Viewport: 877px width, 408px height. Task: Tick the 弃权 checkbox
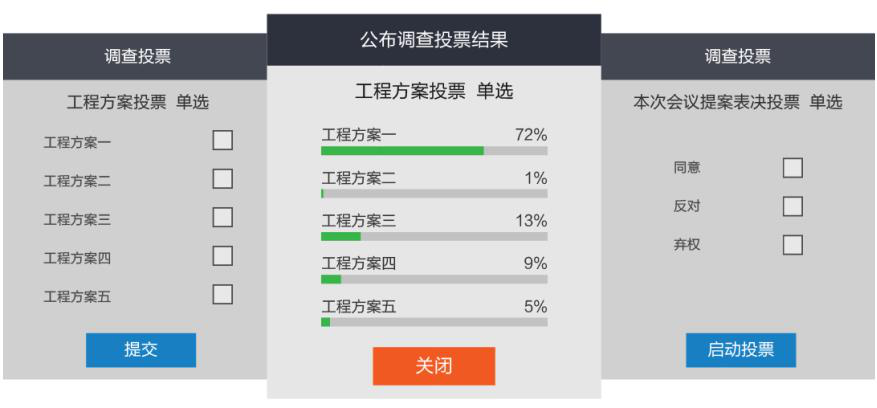tap(793, 244)
